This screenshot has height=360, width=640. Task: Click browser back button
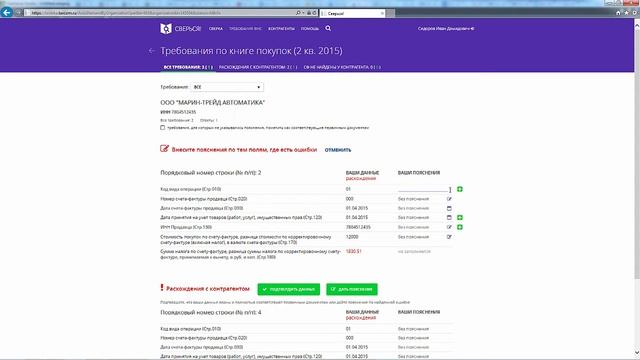coord(7,13)
